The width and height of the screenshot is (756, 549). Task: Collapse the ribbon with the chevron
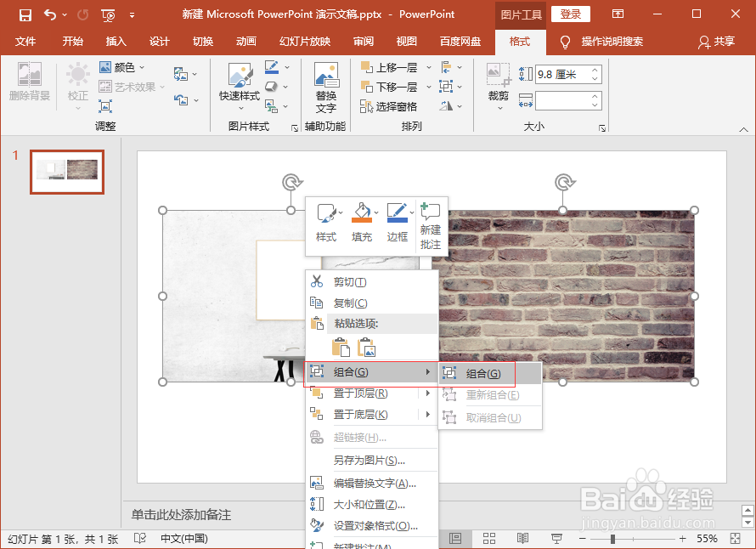coord(743,129)
